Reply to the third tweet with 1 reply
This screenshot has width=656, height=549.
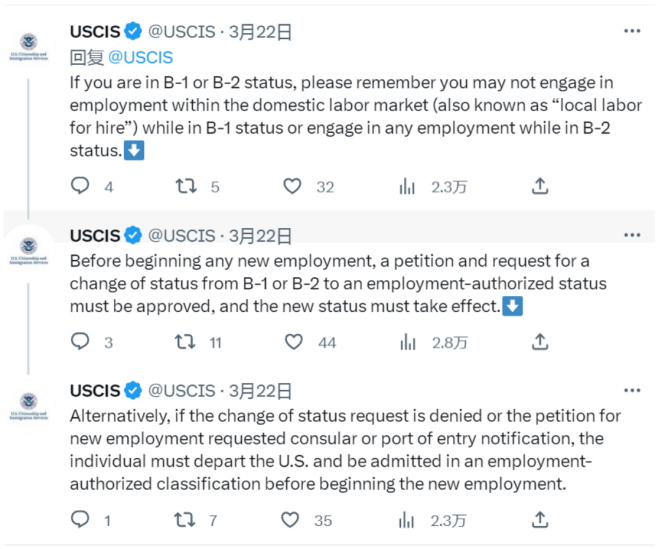click(81, 519)
